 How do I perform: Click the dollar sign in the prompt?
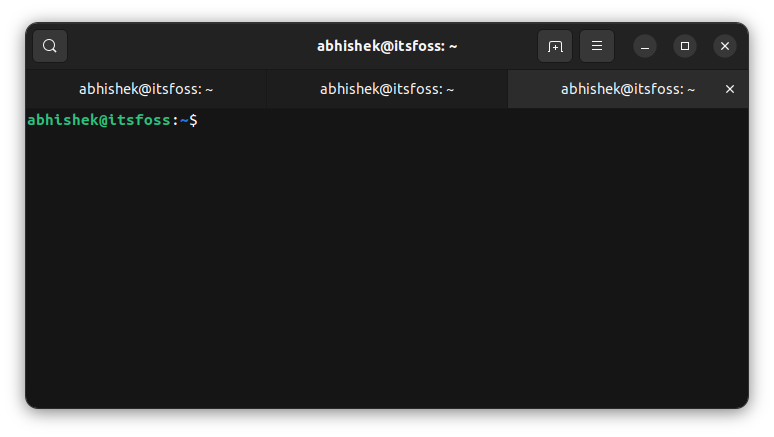tap(193, 120)
